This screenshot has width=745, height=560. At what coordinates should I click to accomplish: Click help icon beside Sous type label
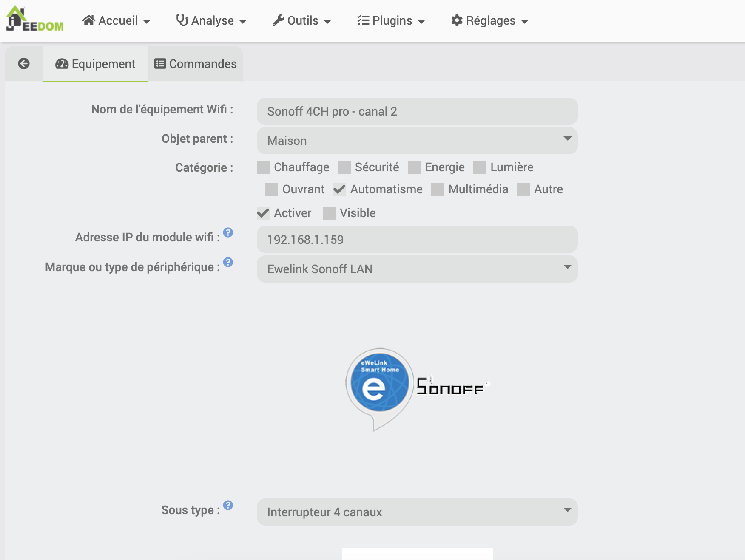point(228,505)
